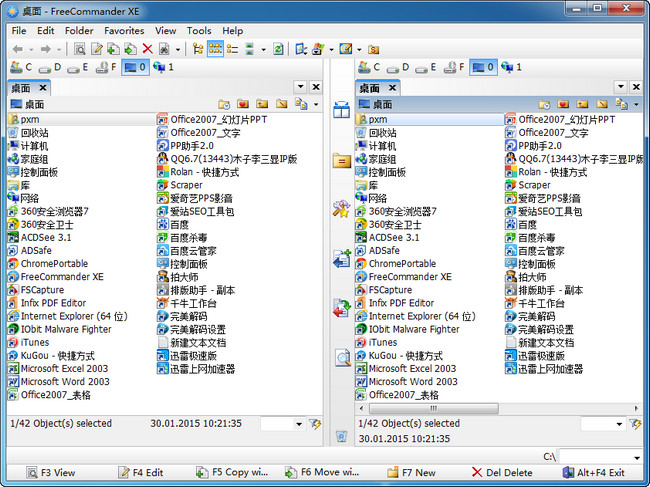The width and height of the screenshot is (650, 487).
Task: Select drive F in the left panel
Action: [x=106, y=67]
